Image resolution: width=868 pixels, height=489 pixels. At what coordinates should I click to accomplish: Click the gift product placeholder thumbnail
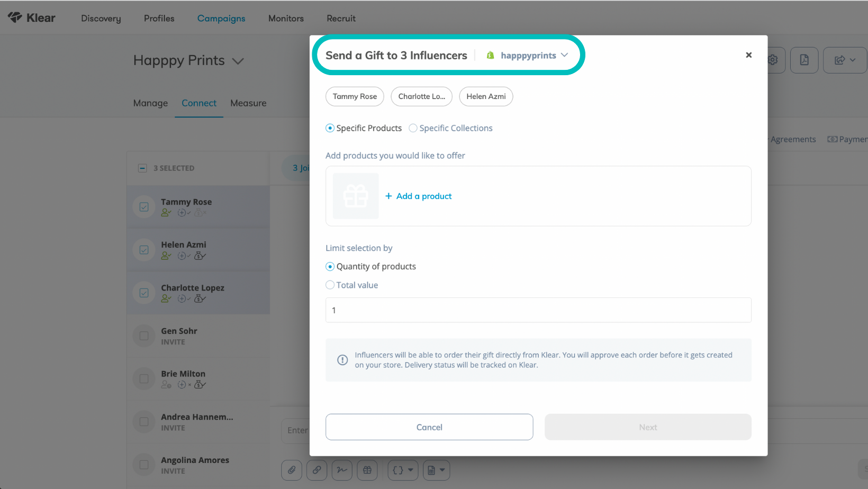pyautogui.click(x=356, y=196)
